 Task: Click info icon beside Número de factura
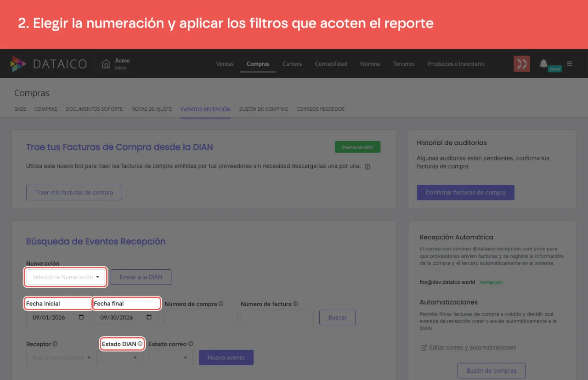click(295, 304)
